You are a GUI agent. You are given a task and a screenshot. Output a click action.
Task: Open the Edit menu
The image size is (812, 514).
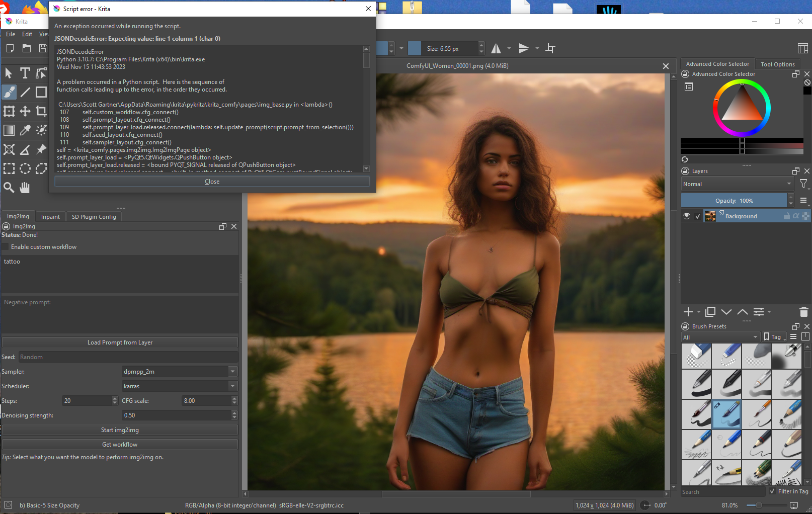[27, 34]
